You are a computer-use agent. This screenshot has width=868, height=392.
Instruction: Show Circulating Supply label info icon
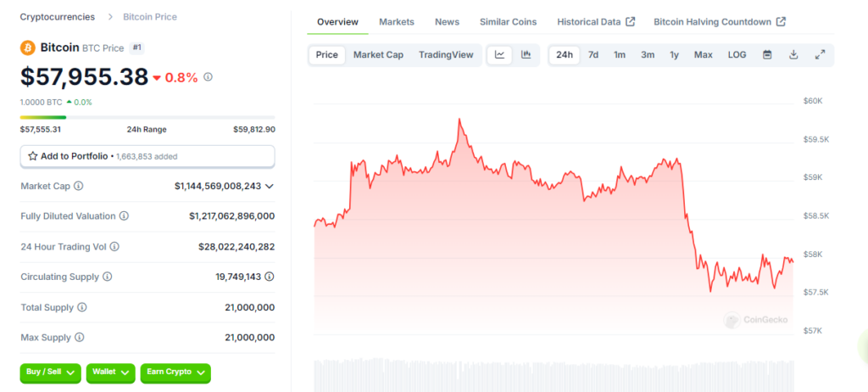pos(108,277)
